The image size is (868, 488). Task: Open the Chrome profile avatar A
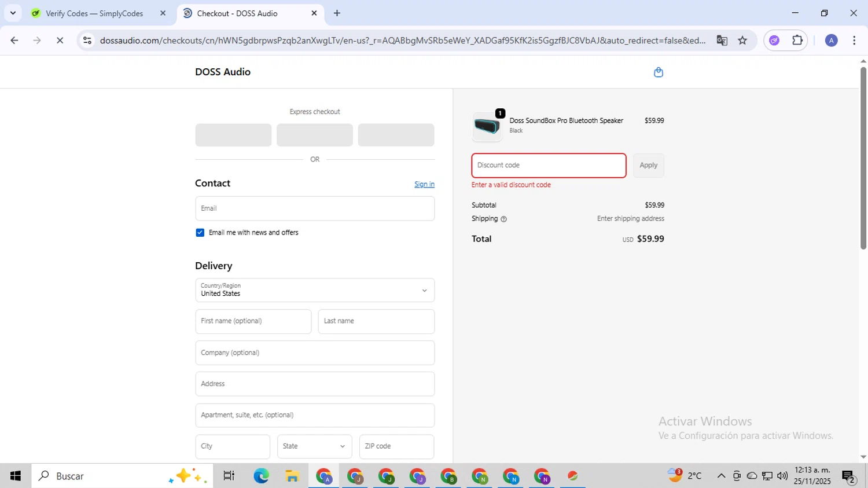831,41
